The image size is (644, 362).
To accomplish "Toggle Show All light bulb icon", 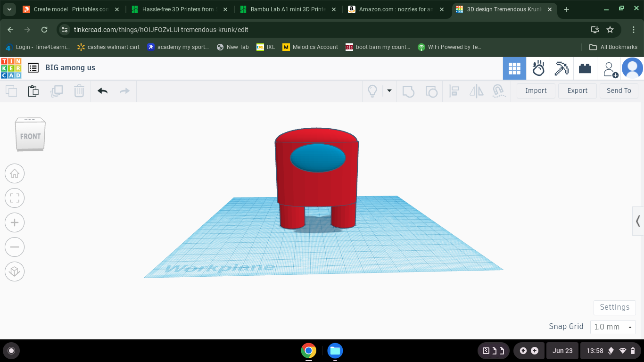I will click(x=372, y=91).
